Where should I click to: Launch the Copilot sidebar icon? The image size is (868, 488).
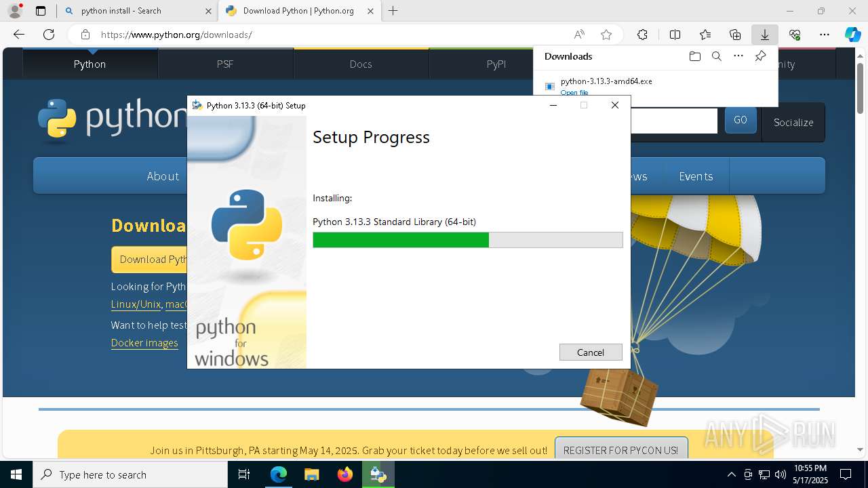click(852, 35)
